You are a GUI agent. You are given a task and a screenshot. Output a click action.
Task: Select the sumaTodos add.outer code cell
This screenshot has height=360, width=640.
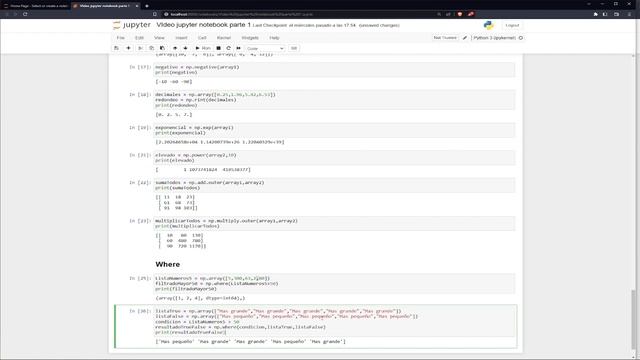[x=334, y=185]
